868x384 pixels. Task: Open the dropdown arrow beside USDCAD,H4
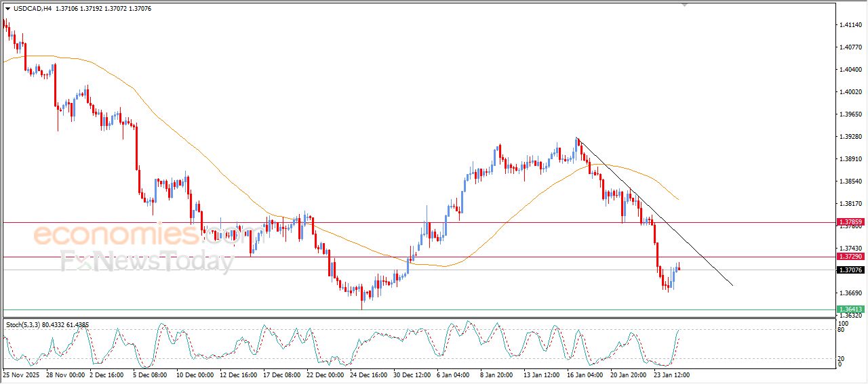7,9
